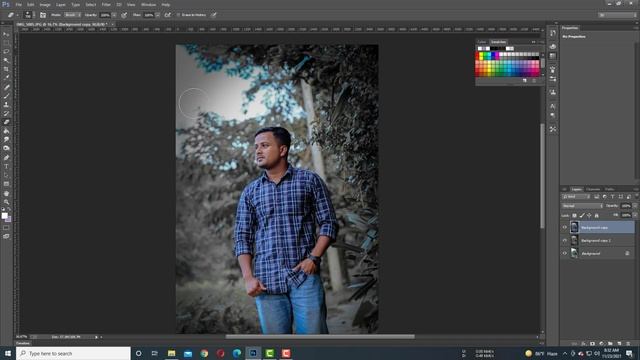Select the Zoom tool
This screenshot has width=640, height=360.
[x=6, y=202]
